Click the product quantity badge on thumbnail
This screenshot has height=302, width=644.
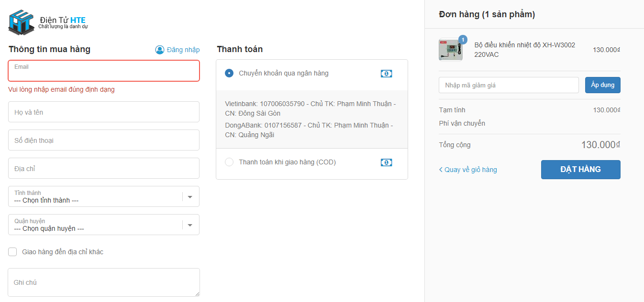click(463, 40)
